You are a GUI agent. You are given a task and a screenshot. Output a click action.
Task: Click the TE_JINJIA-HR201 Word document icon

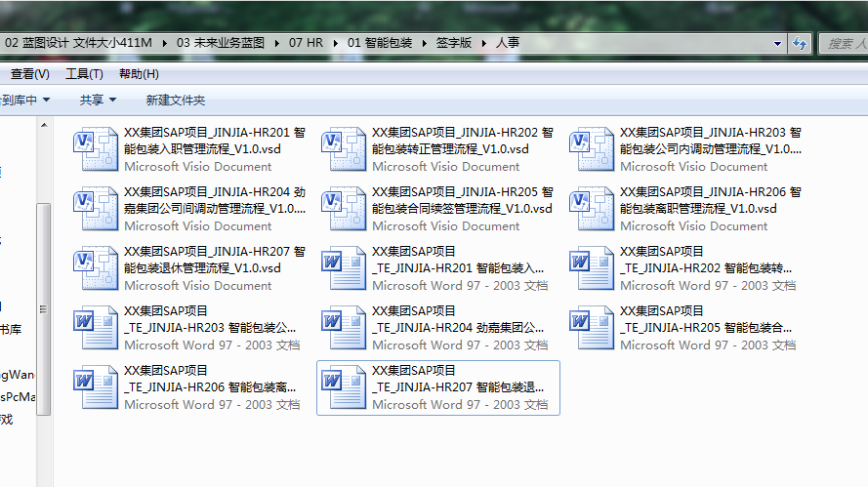pyautogui.click(x=344, y=268)
